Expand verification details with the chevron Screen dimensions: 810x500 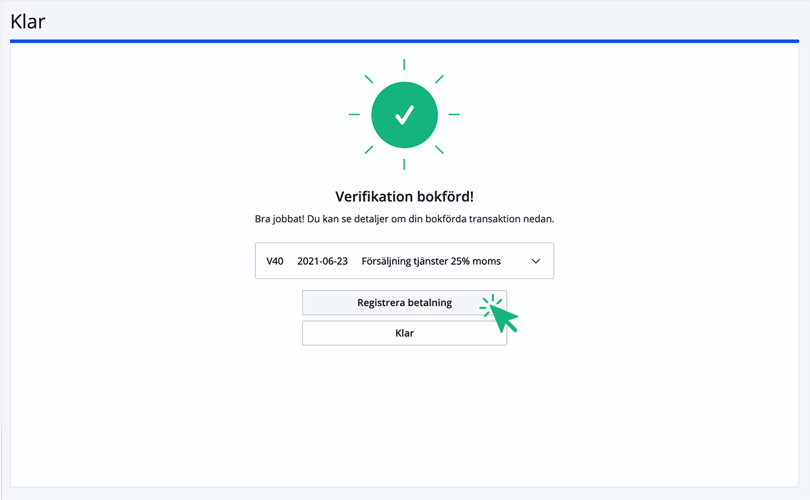tap(535, 261)
